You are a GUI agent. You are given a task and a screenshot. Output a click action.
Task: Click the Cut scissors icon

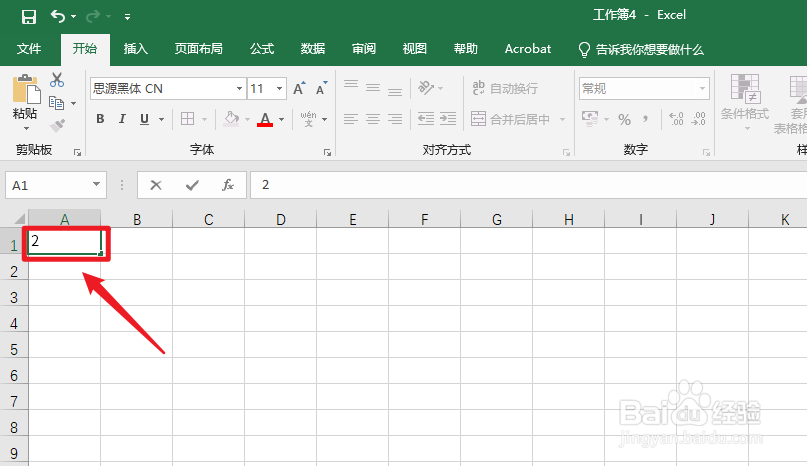(57, 80)
